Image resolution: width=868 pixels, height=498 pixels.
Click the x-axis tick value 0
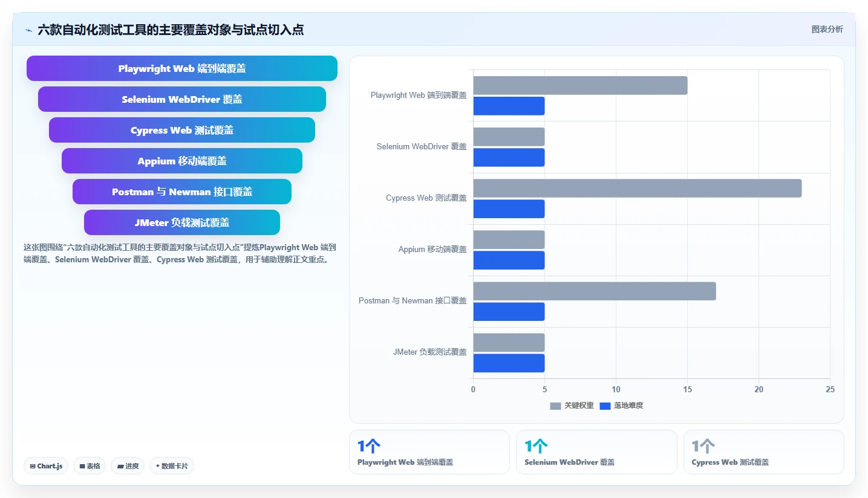pos(473,390)
